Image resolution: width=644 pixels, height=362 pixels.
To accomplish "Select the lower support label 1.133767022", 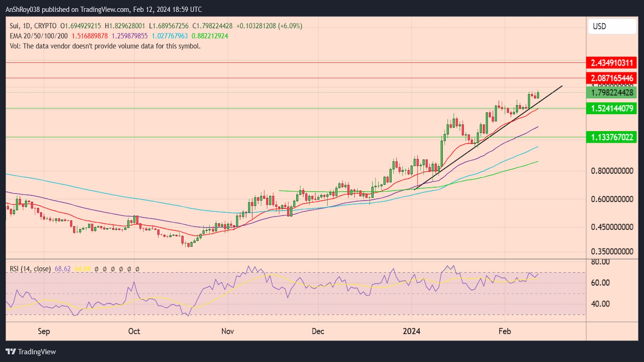I will (611, 137).
